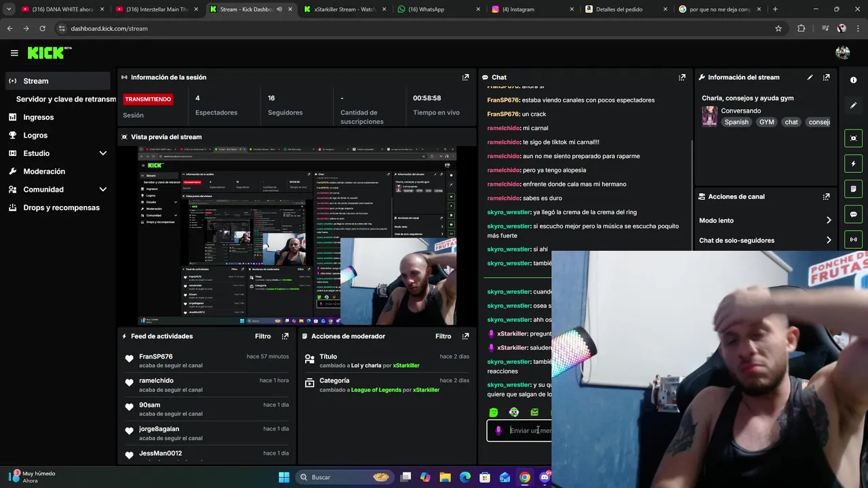Image resolution: width=868 pixels, height=488 pixels.
Task: Click the chat tag in stream info
Action: [x=791, y=122]
